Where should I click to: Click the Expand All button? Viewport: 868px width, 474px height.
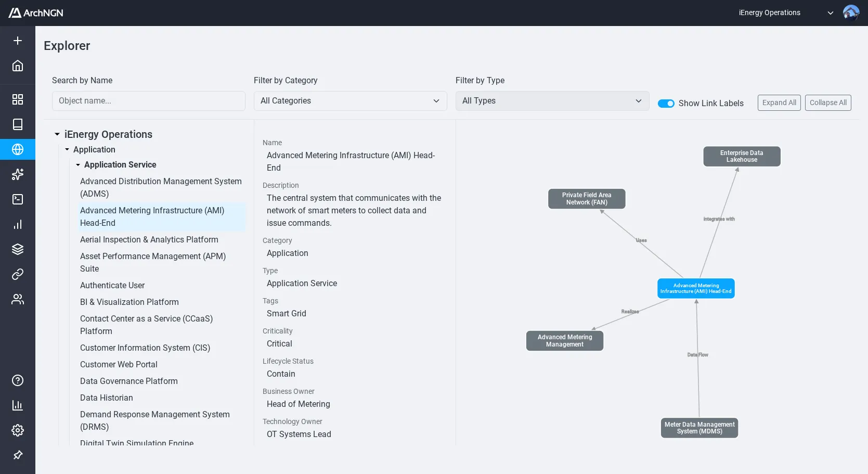click(x=779, y=103)
